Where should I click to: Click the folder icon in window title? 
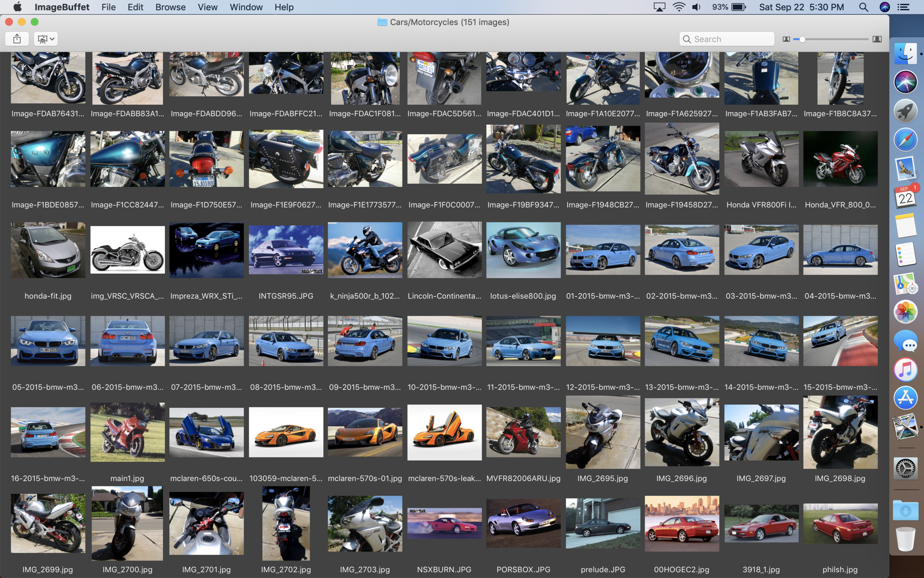[x=382, y=22]
